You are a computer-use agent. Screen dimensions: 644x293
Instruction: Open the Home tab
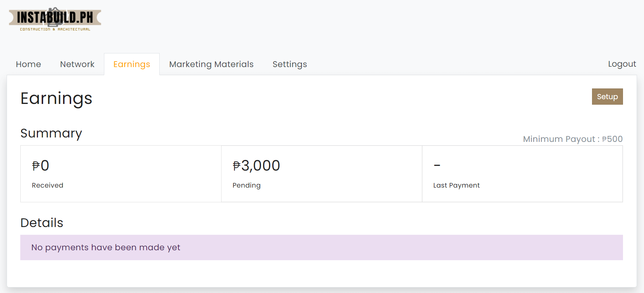[28, 64]
